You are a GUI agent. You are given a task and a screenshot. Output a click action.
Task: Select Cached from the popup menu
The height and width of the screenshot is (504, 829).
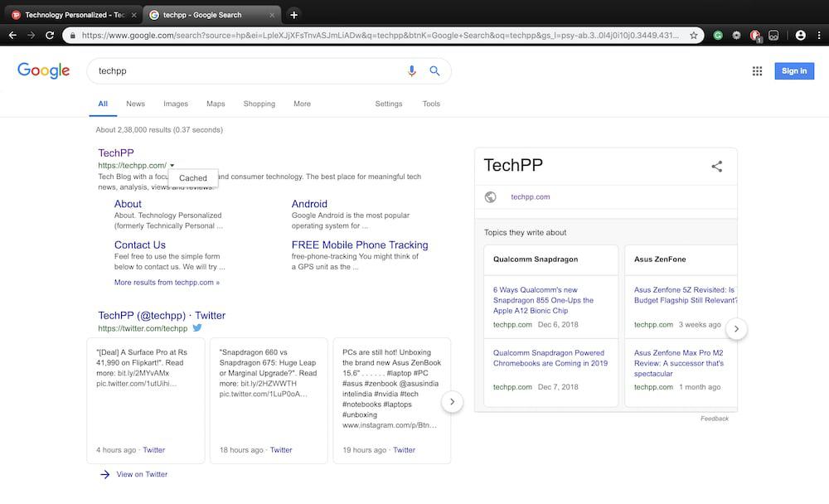tap(193, 178)
